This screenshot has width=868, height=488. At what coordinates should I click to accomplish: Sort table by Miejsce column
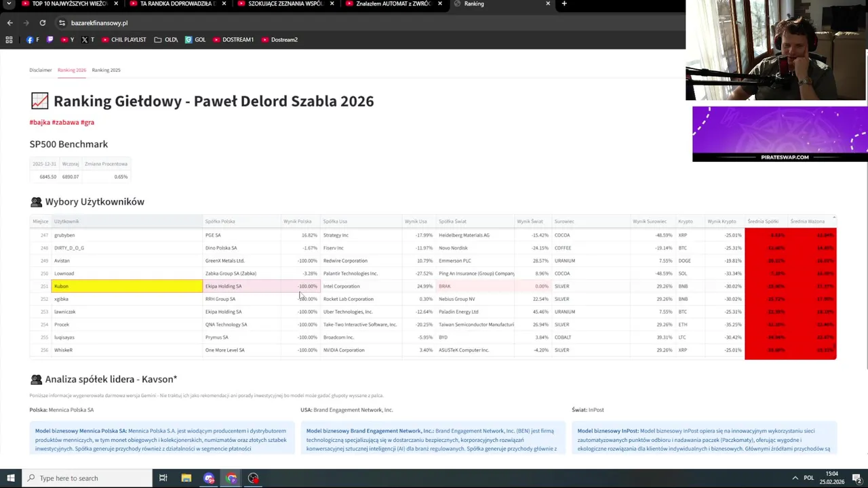41,222
